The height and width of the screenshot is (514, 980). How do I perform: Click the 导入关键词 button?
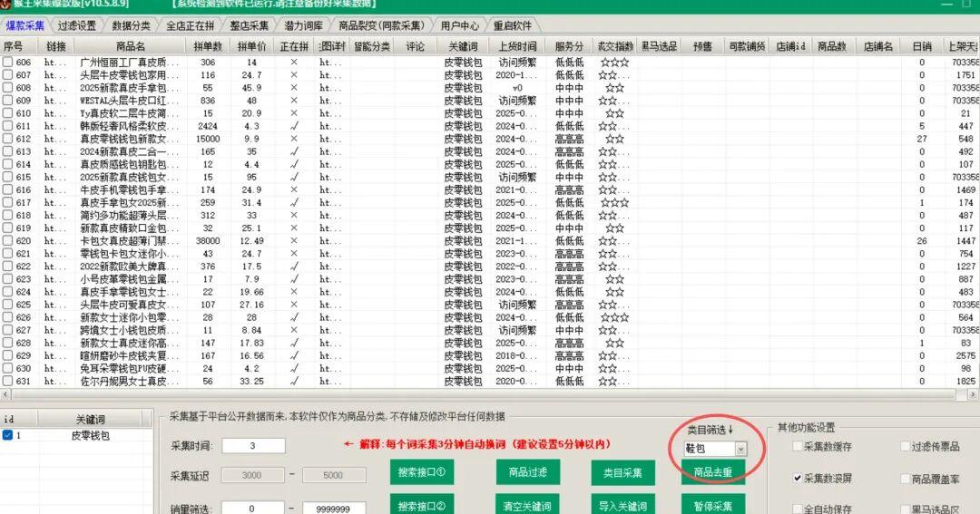click(622, 505)
